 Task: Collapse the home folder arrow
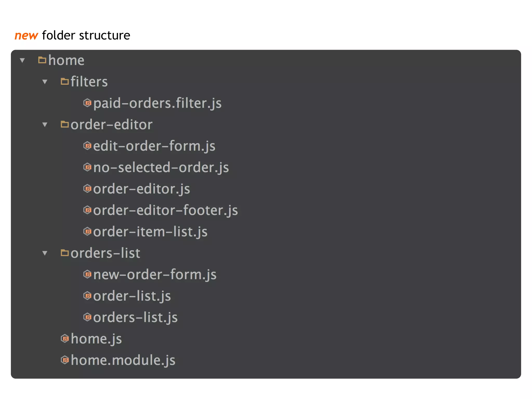coord(22,61)
